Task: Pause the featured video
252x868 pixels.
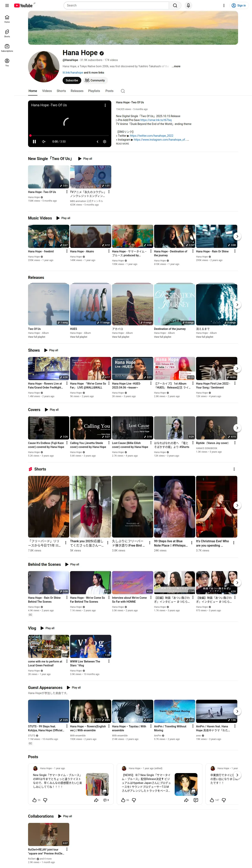Action: coord(34,142)
